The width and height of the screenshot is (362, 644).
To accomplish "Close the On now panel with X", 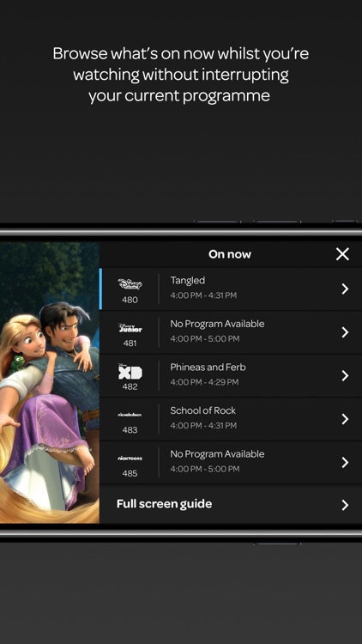I will click(x=342, y=254).
